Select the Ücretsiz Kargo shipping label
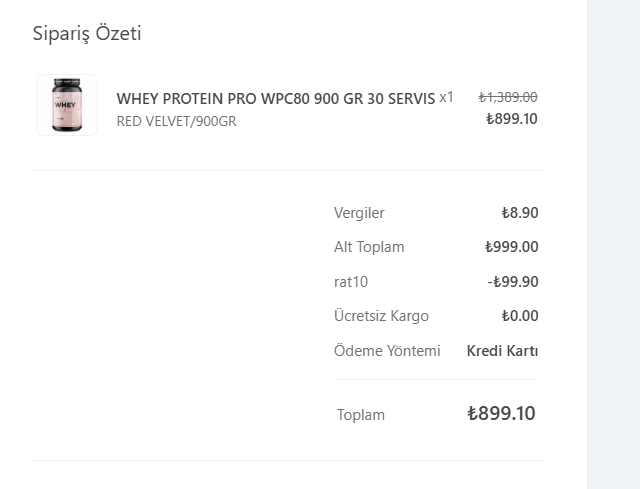Screen dimensions: 640x489 [x=381, y=316]
